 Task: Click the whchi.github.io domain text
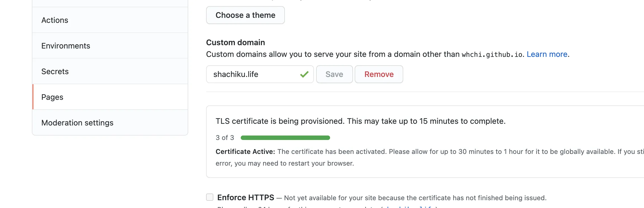tap(492, 54)
